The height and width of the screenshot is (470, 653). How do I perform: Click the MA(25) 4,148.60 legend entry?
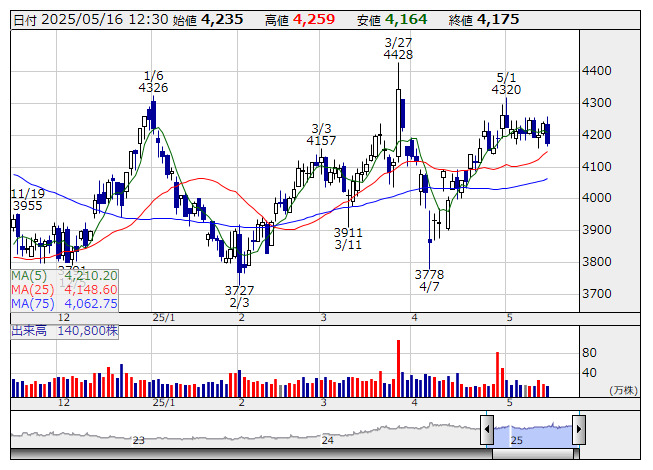(64, 290)
